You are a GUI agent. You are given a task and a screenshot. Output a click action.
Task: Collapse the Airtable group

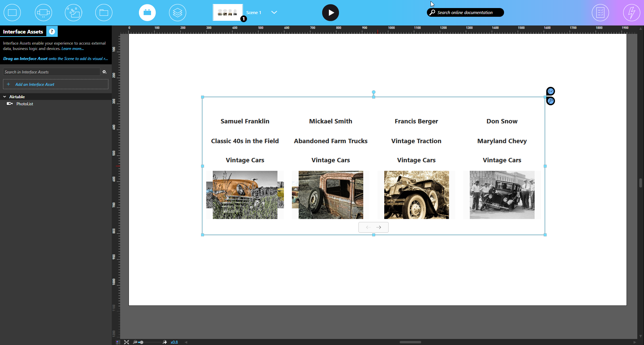tap(5, 97)
